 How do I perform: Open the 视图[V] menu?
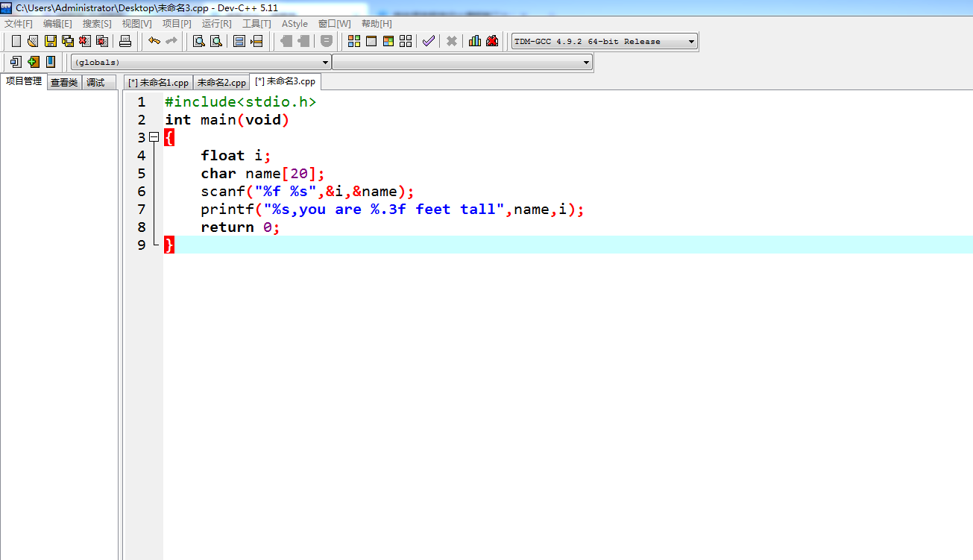tap(137, 24)
